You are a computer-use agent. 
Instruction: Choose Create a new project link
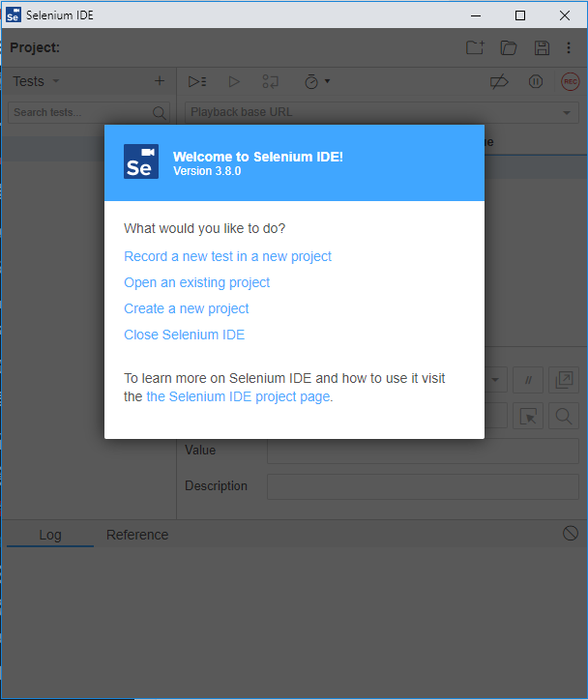pos(187,308)
